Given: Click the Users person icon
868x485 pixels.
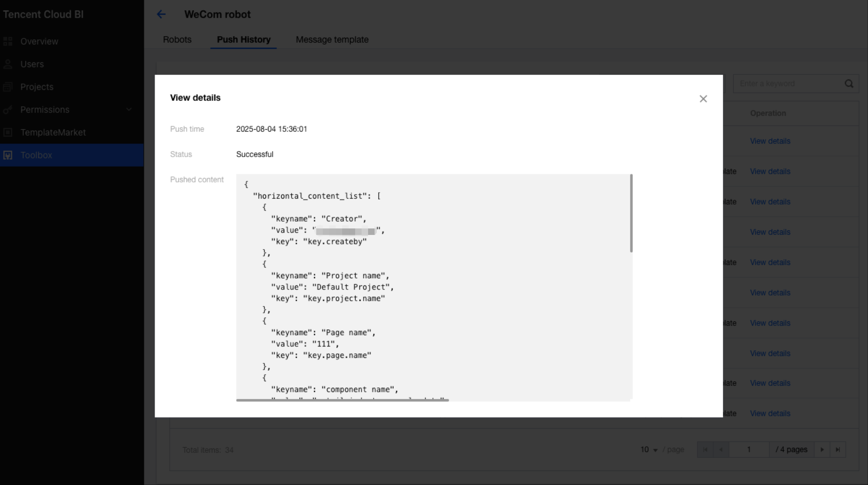Looking at the screenshot, I should click(x=8, y=64).
